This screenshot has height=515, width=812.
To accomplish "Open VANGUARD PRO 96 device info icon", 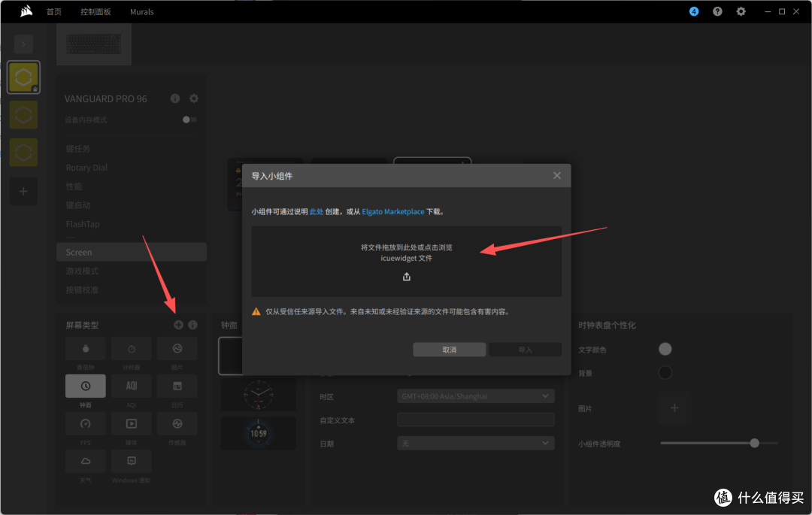I will [x=175, y=98].
